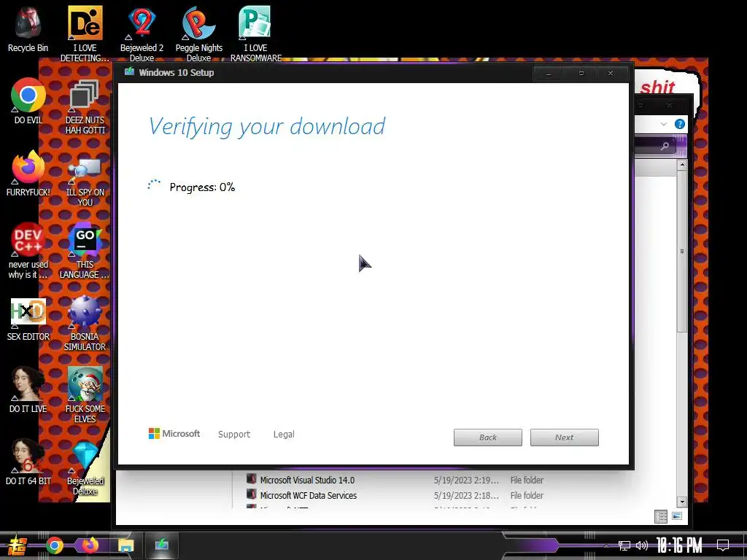Click the Back button in Setup
This screenshot has height=560, width=747.
pos(488,437)
